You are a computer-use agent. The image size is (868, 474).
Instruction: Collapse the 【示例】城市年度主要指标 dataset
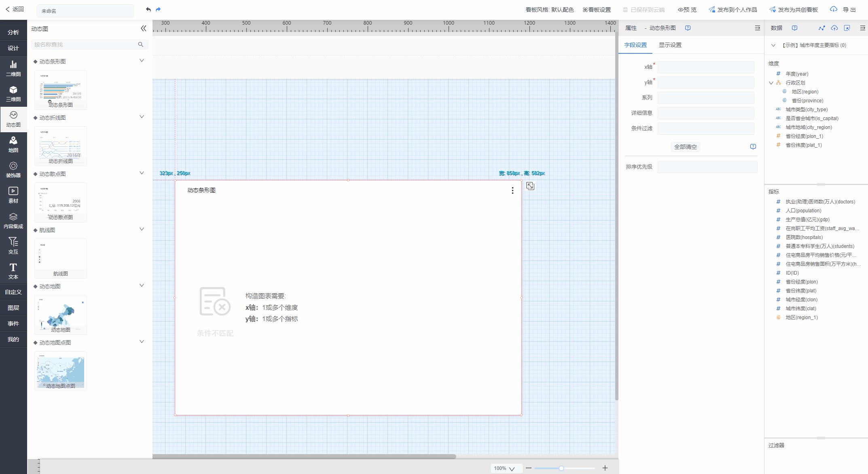pos(773,45)
